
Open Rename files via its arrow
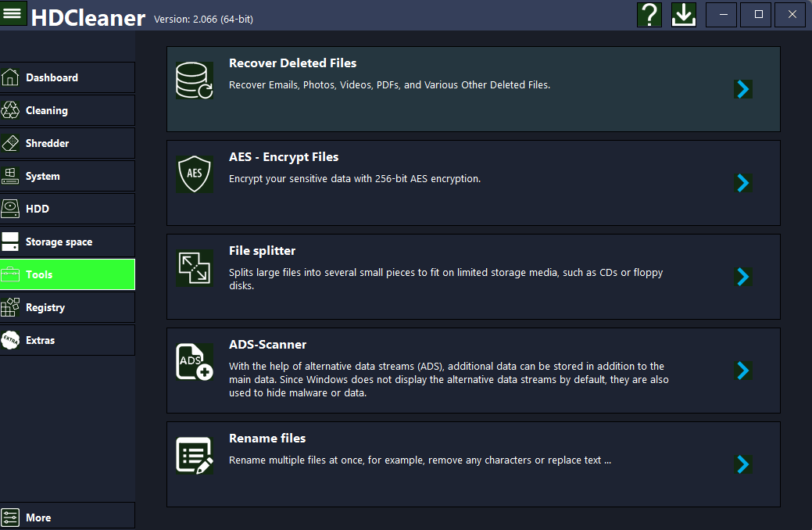pyautogui.click(x=743, y=464)
